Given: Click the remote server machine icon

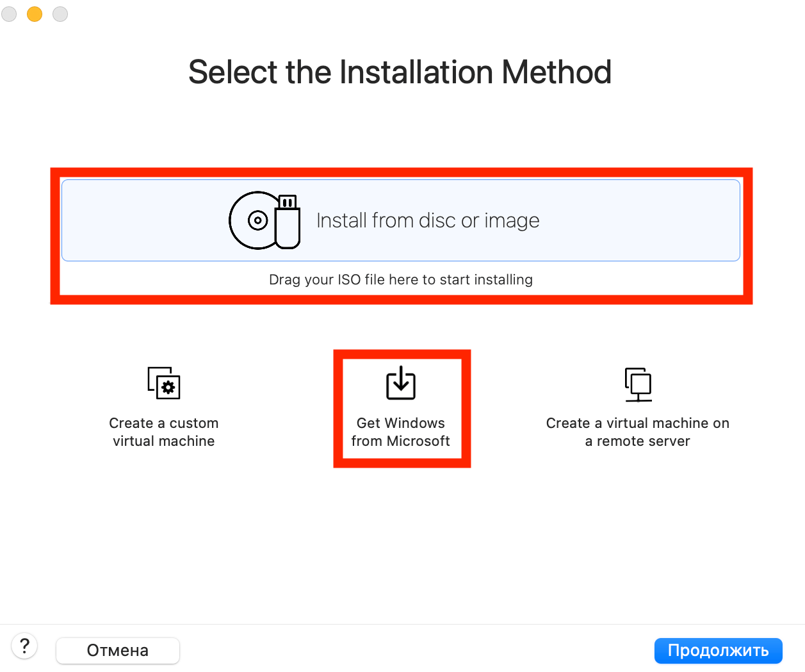Looking at the screenshot, I should point(638,384).
